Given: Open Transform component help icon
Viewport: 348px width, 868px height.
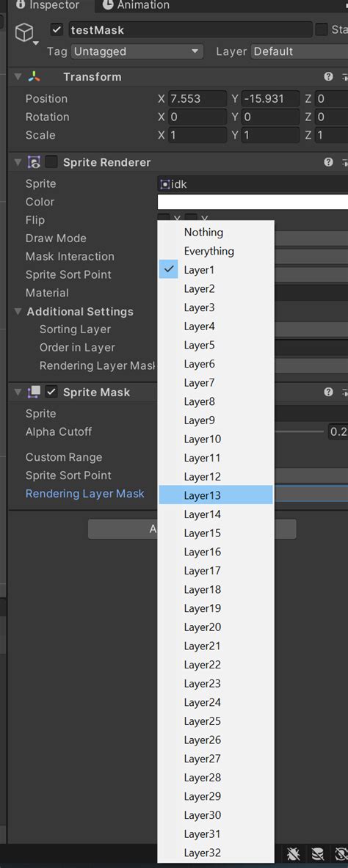Looking at the screenshot, I should pos(329,77).
